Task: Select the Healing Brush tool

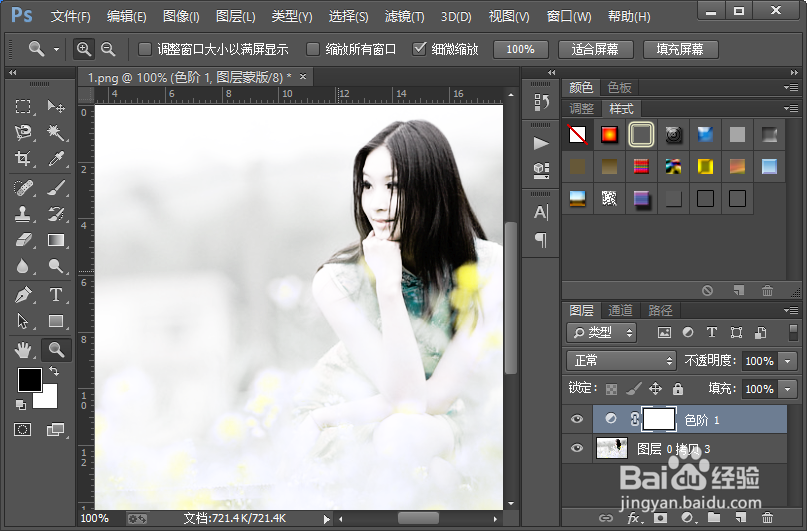Action: click(x=23, y=188)
